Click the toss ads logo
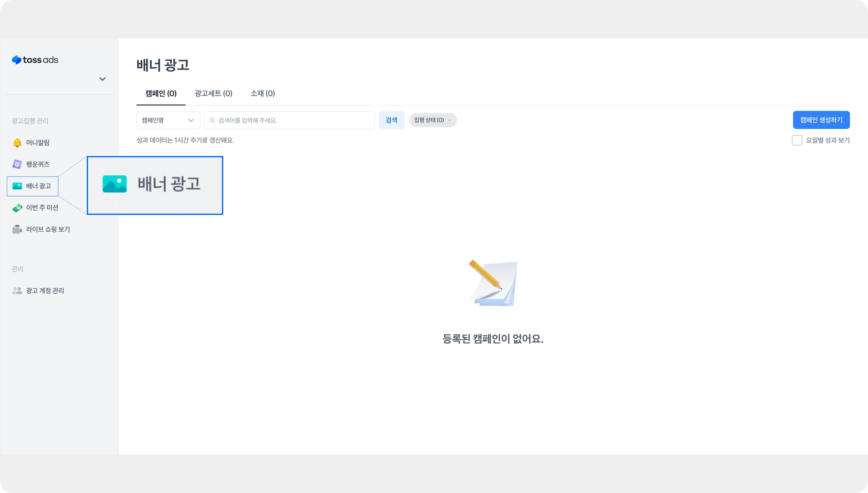The height and width of the screenshot is (493, 868). tap(35, 60)
